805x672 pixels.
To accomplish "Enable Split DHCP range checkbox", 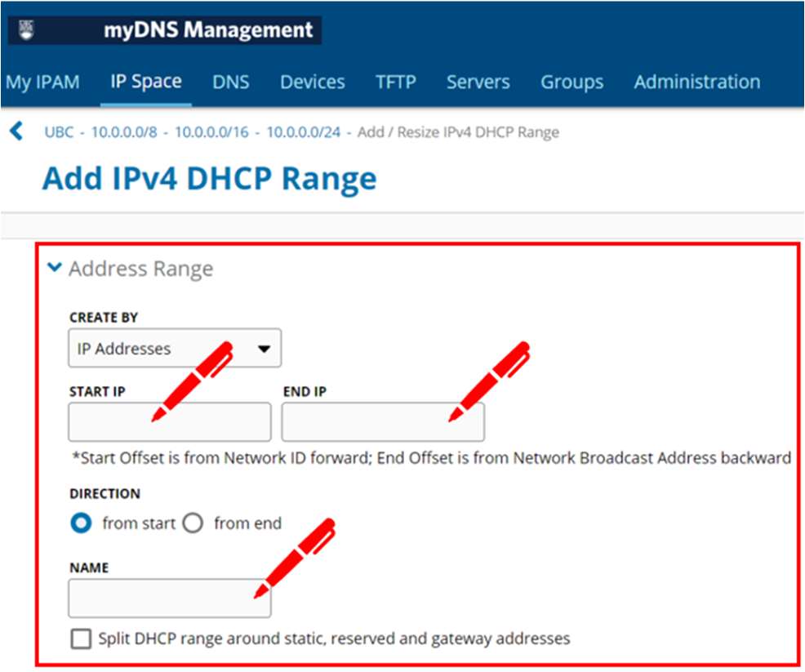I will pos(81,639).
